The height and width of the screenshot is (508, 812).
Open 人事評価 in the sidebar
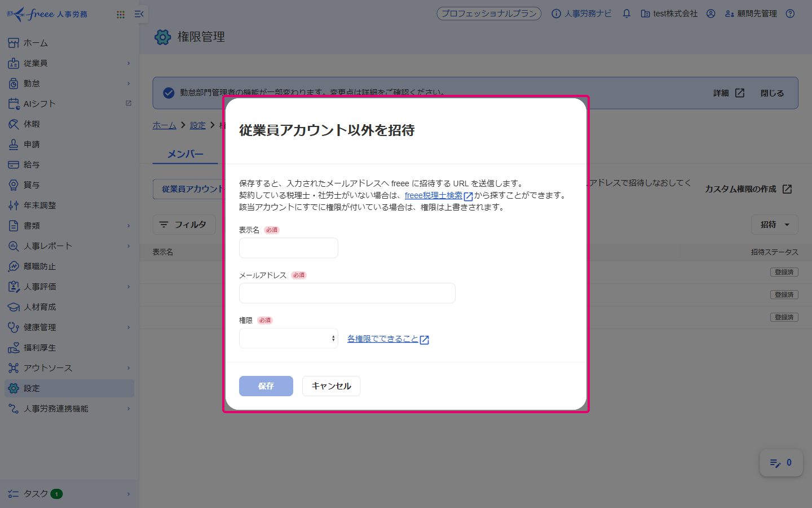coord(69,287)
